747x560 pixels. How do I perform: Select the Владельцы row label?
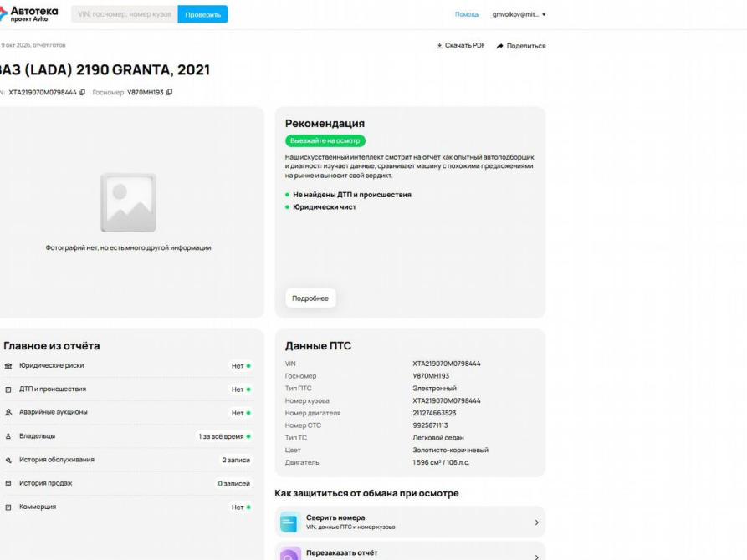click(37, 435)
